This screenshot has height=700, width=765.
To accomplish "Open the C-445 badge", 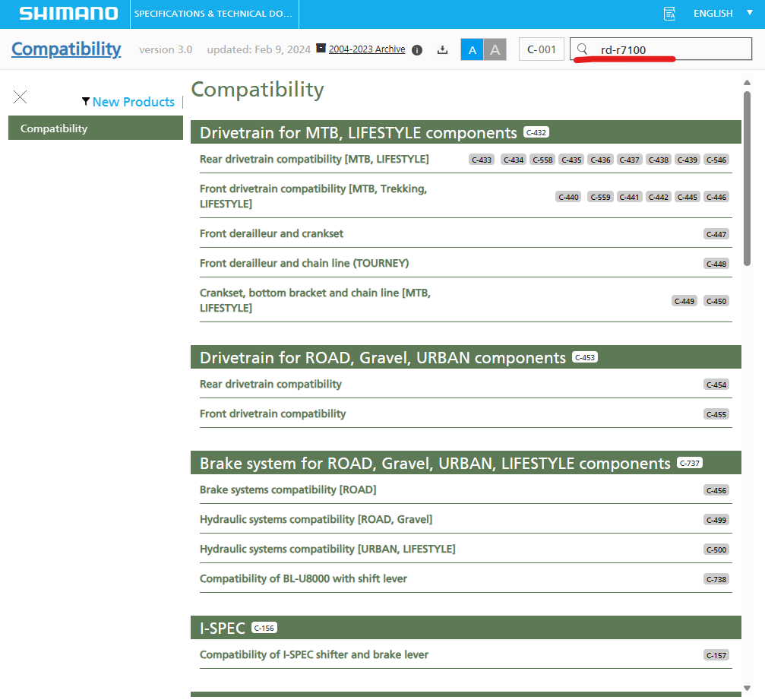I will coord(688,197).
